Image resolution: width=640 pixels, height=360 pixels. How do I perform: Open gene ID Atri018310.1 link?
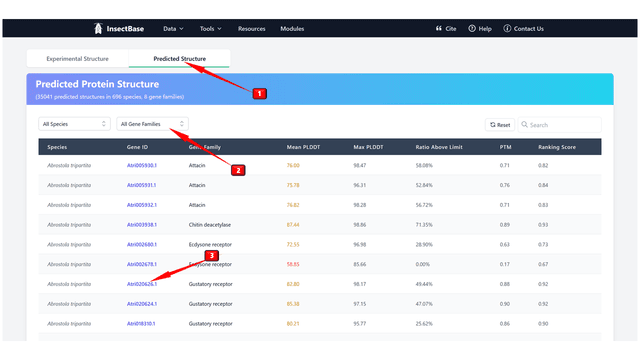coord(141,324)
